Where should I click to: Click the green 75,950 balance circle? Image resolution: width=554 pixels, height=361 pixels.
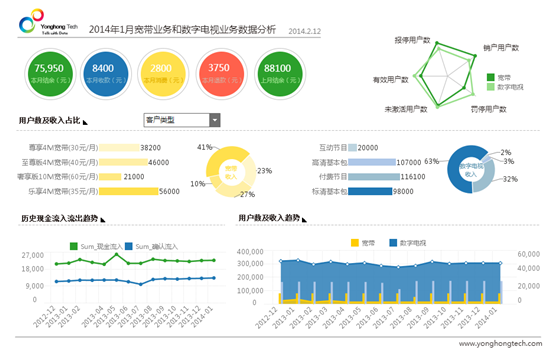(x=50, y=74)
